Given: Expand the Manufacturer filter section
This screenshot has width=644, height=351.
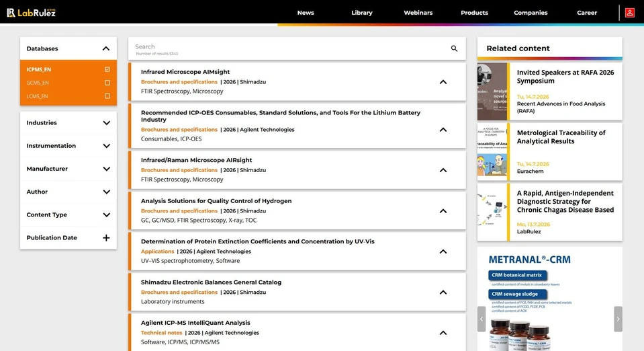Looking at the screenshot, I should [x=68, y=169].
